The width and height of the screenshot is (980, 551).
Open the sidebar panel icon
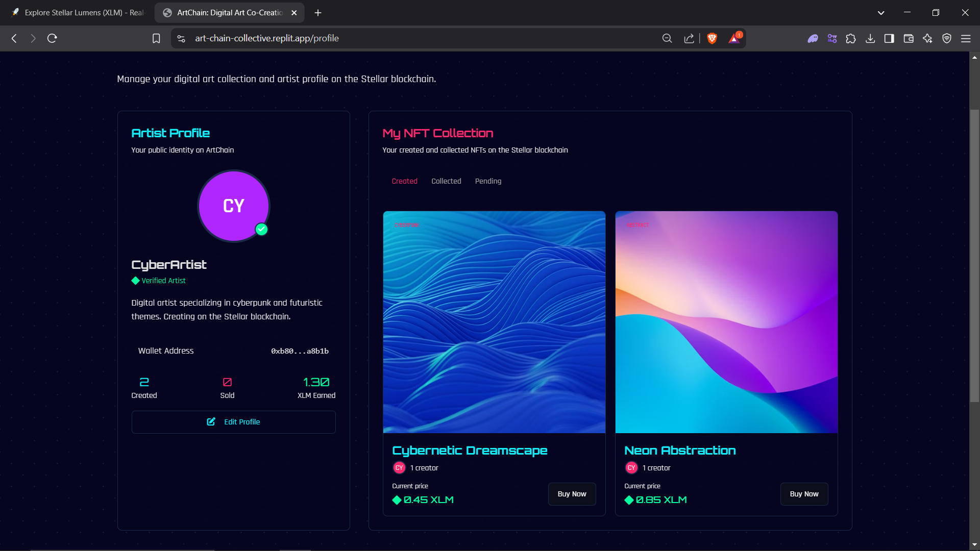(x=889, y=38)
